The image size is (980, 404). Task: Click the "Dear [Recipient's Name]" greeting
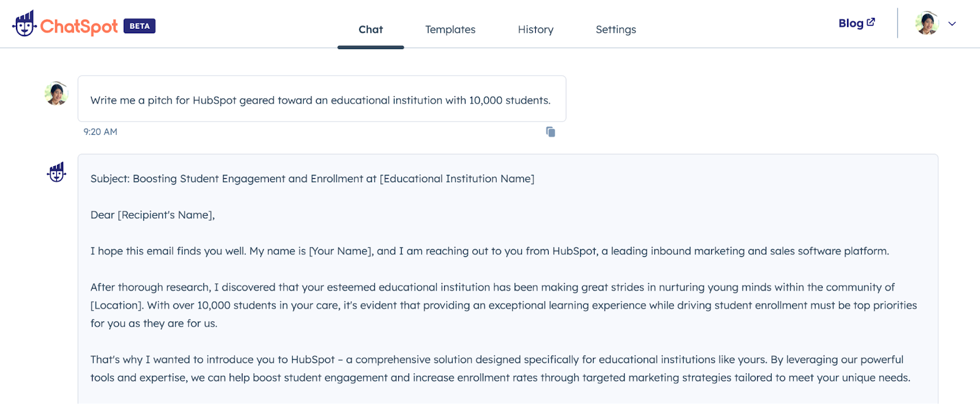coord(153,215)
